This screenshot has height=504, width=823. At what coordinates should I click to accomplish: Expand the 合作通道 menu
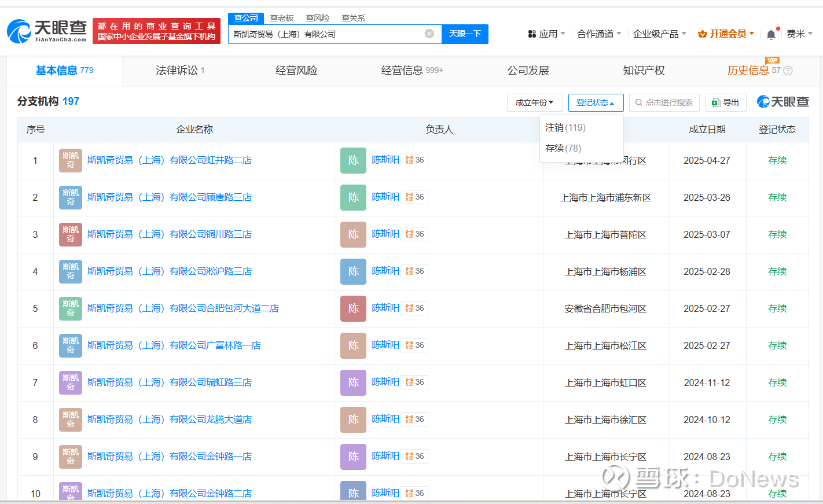599,34
